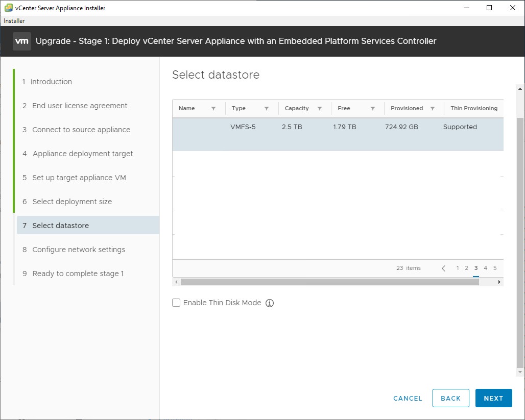Screen dimensions: 525x420
Task: Select the VMFS-5 datastore row type cell
Action: tap(243, 127)
